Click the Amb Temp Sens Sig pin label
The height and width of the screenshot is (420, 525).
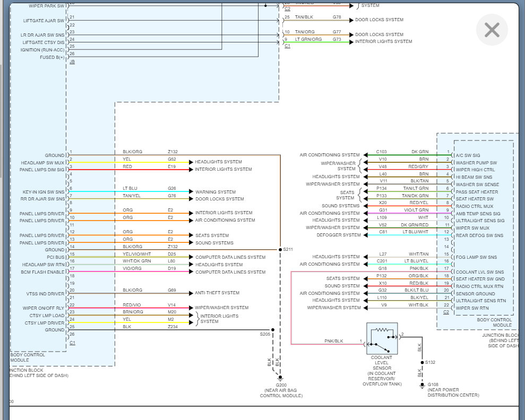[x=478, y=214]
